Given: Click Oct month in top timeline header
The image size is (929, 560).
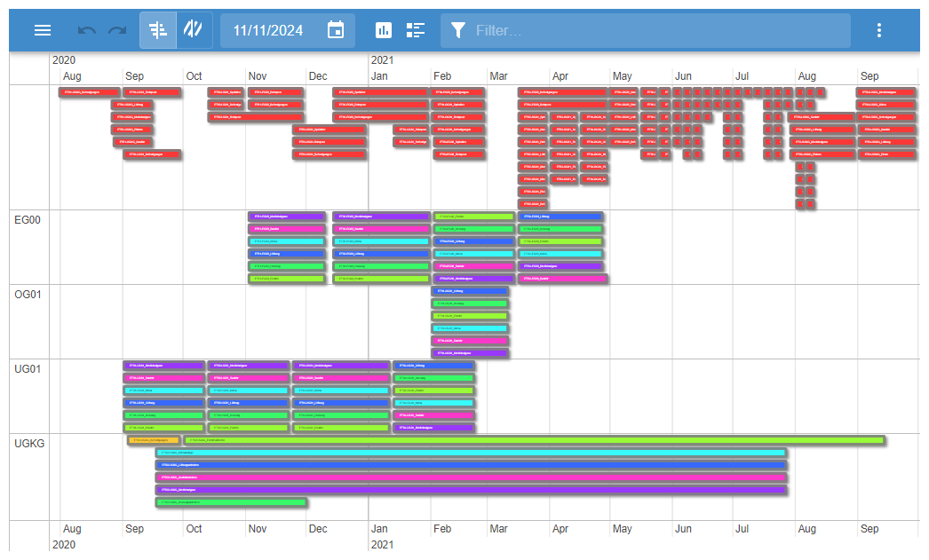Looking at the screenshot, I should [194, 76].
